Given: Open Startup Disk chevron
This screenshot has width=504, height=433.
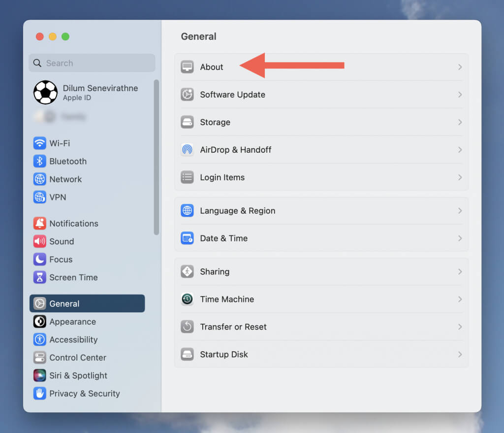Looking at the screenshot, I should coord(460,354).
